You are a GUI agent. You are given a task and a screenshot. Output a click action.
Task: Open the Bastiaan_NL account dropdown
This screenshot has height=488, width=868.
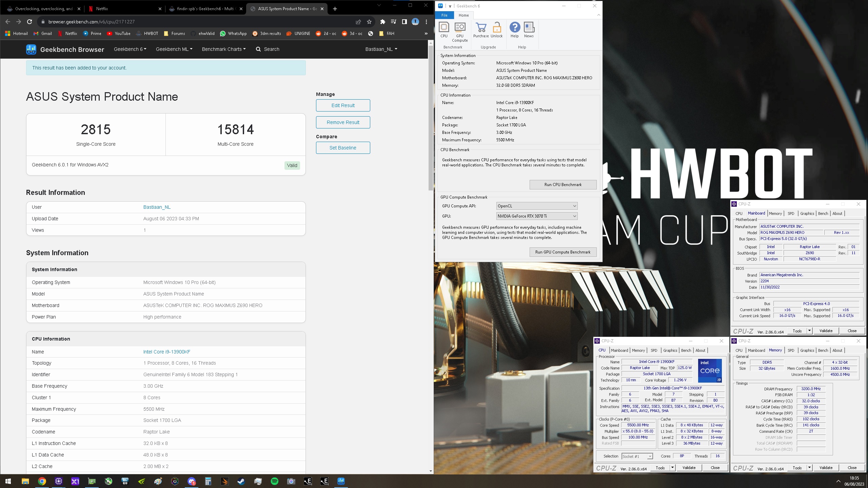[381, 49]
